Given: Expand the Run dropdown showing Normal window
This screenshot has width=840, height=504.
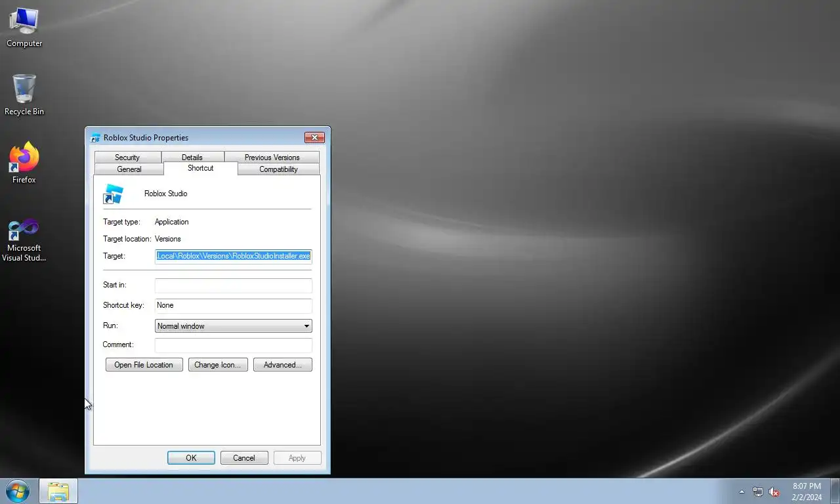Looking at the screenshot, I should [233, 326].
